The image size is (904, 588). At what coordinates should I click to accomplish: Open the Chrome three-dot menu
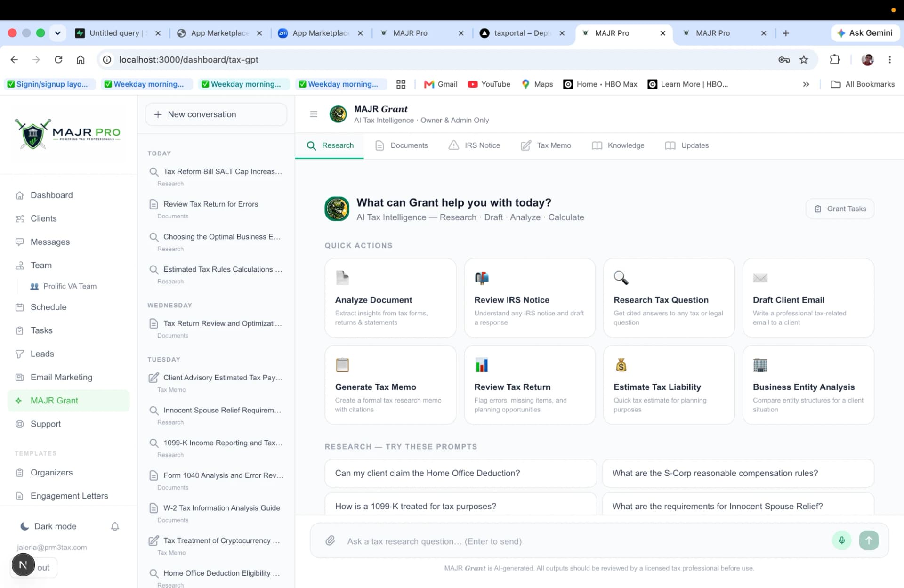[889, 60]
